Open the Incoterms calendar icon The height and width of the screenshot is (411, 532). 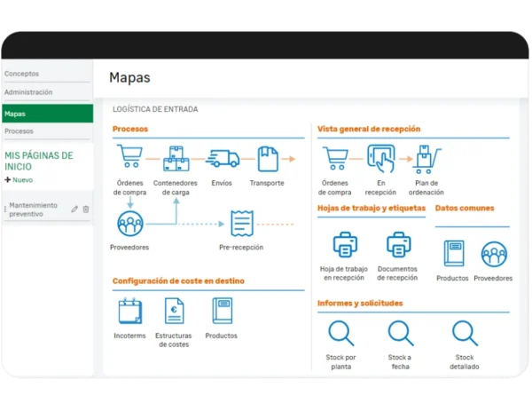point(130,311)
